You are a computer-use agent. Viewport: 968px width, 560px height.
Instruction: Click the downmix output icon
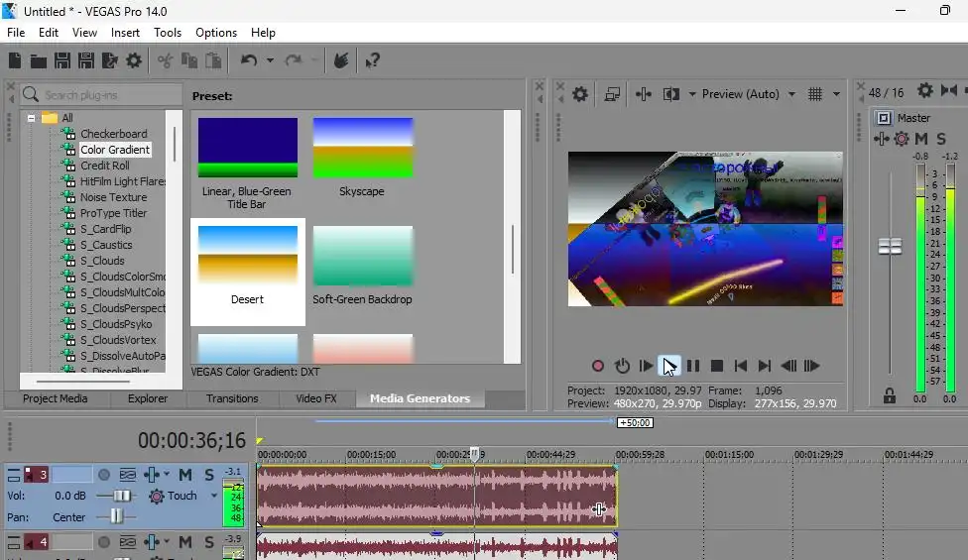pos(949,91)
